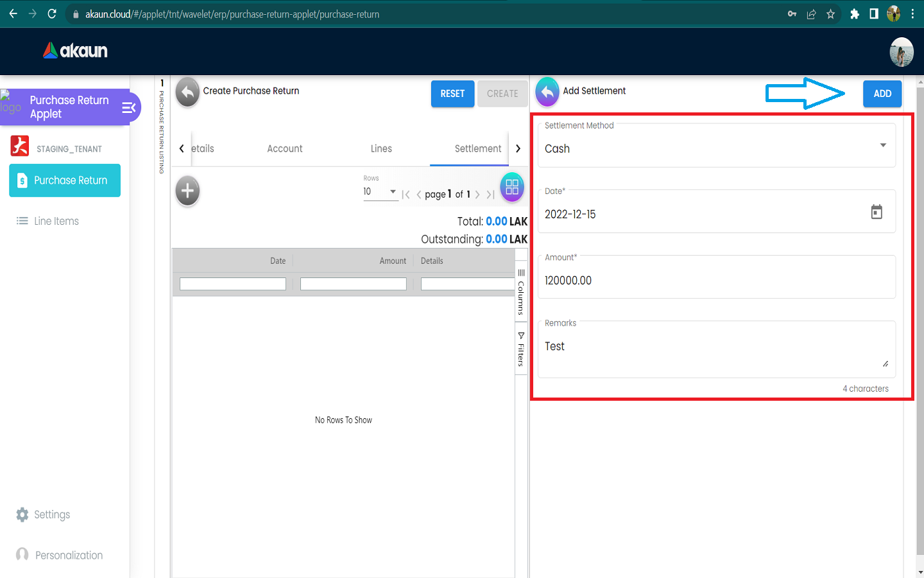Screen dimensions: 924x578
Task: Click the RESET button
Action: (452, 94)
